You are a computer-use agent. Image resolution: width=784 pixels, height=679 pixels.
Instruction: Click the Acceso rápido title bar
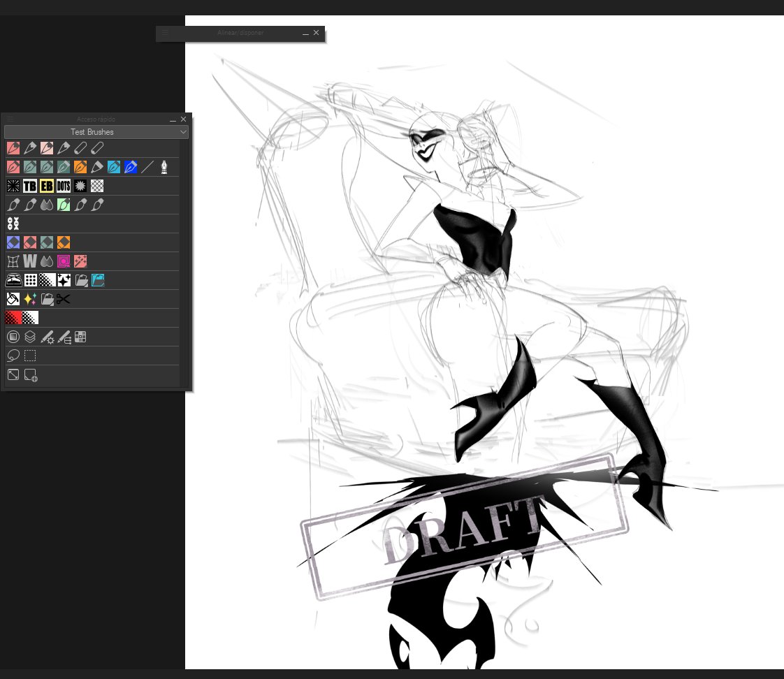(94, 119)
